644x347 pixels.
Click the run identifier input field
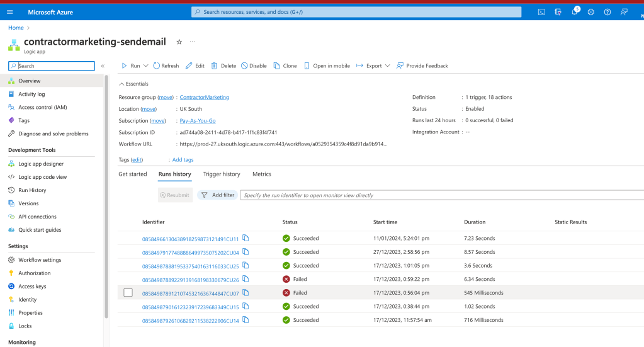click(442, 195)
